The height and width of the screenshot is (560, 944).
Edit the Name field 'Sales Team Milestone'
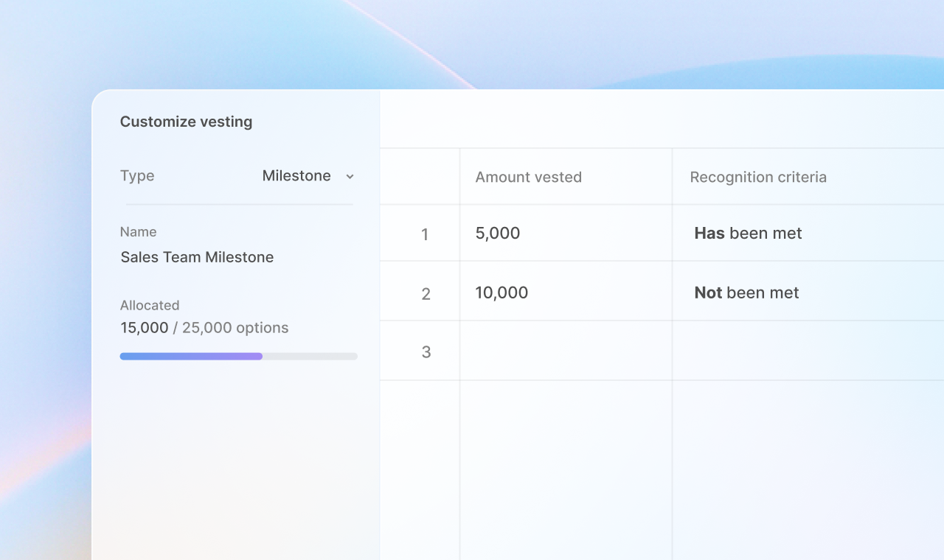pyautogui.click(x=197, y=257)
